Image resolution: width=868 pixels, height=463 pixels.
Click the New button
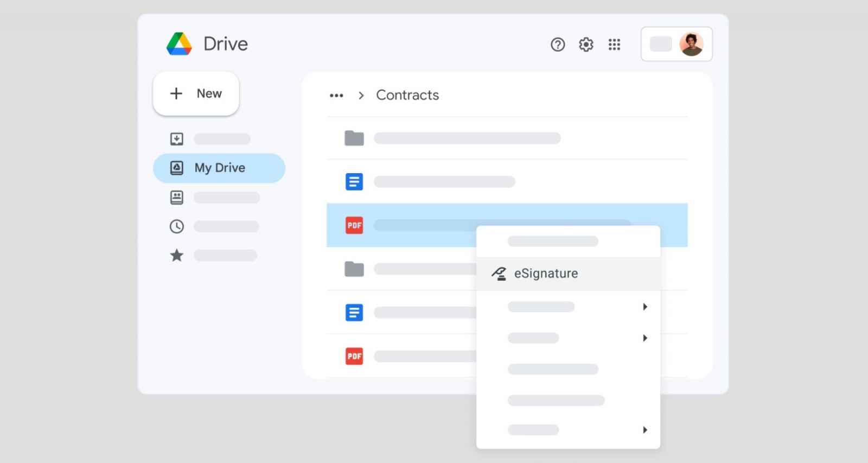tap(196, 93)
